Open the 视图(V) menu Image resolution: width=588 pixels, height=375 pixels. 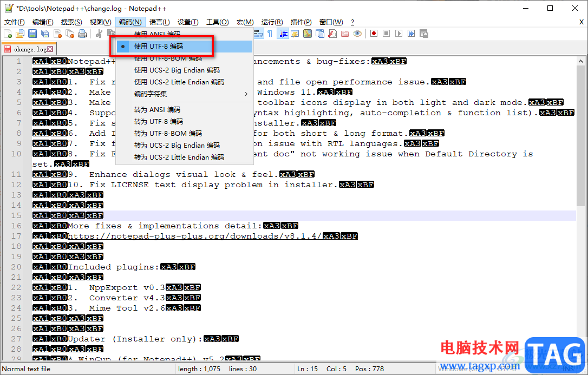pos(100,22)
